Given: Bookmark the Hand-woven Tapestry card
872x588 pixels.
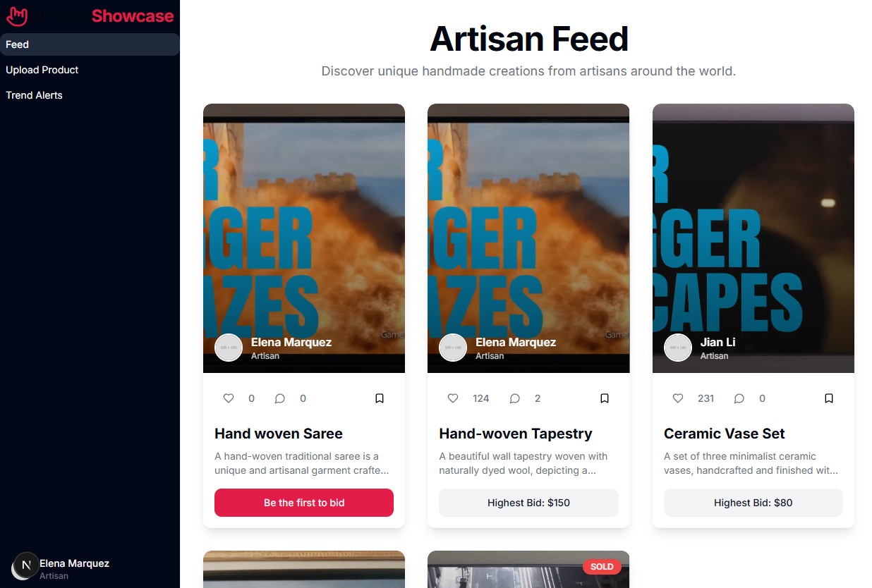Looking at the screenshot, I should click(x=605, y=398).
